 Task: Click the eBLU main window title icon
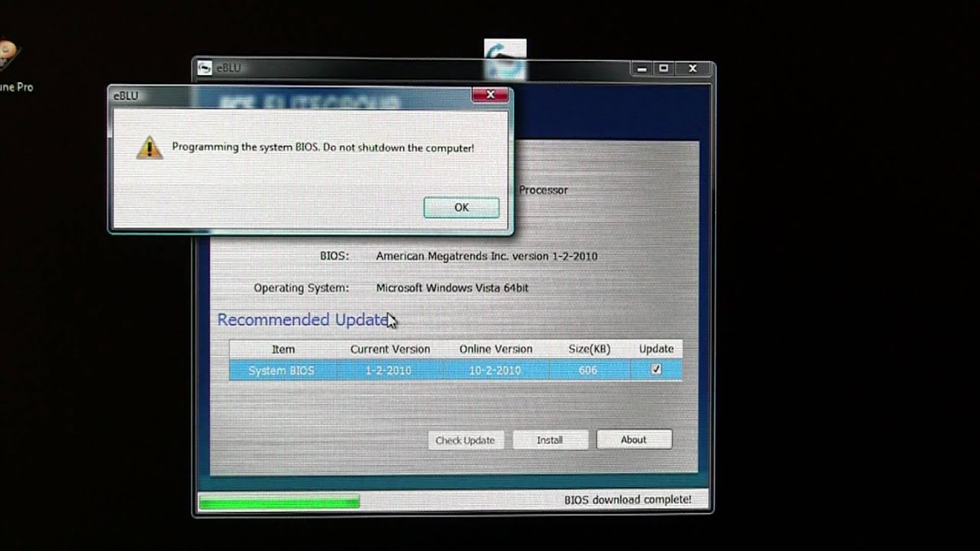(204, 68)
